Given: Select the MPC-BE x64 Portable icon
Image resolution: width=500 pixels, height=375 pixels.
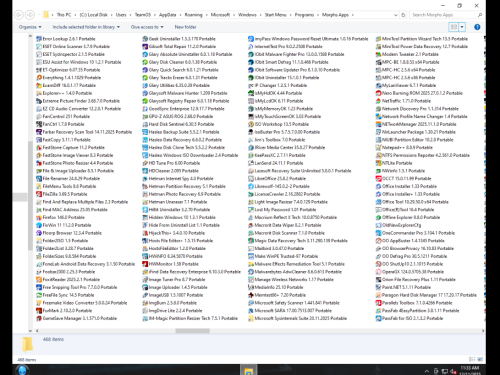Looking at the screenshot, I should click(378, 62).
